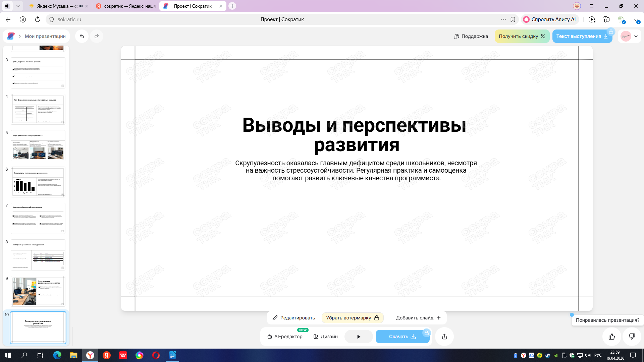Viewport: 644px width, 362px height.
Task: Download Текст выступления
Action: click(582, 36)
